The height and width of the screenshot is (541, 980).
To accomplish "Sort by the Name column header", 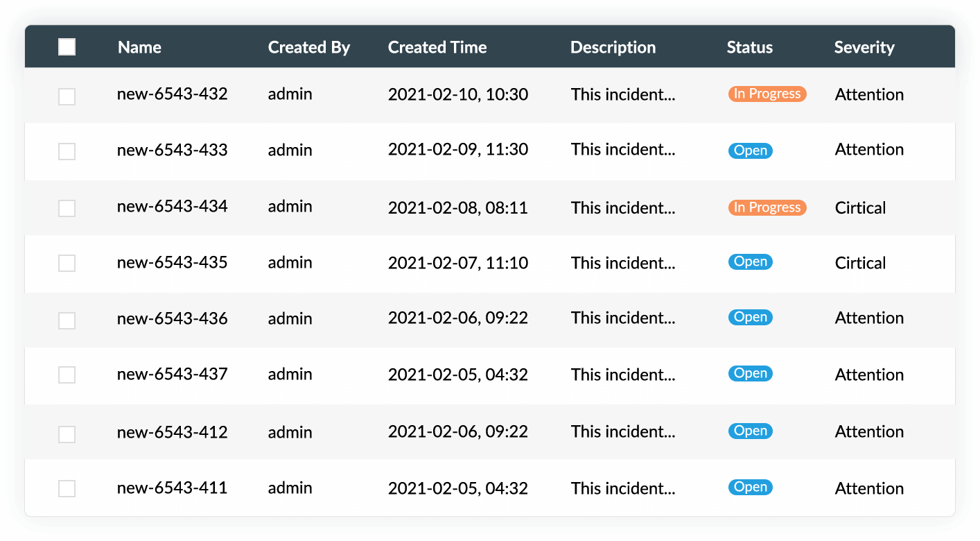I will click(139, 48).
